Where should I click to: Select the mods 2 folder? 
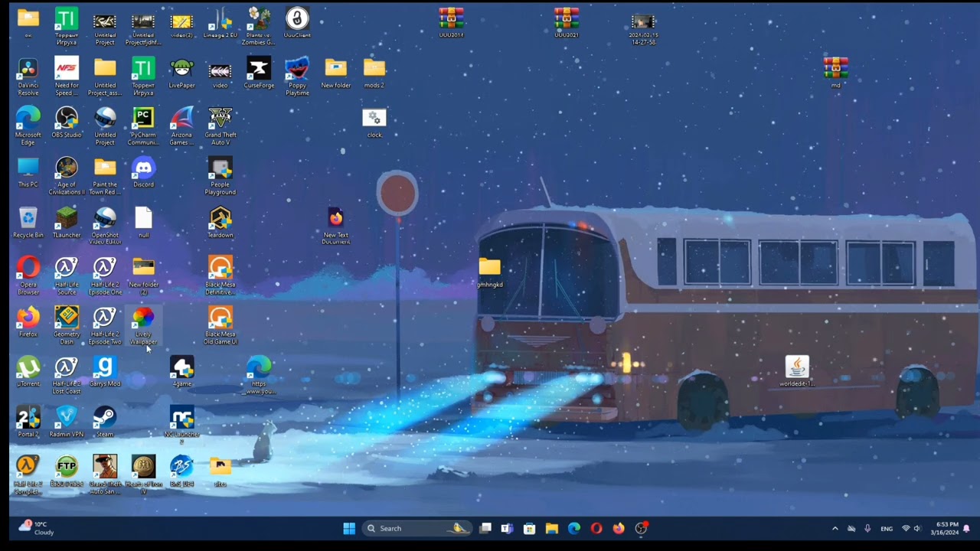[374, 73]
